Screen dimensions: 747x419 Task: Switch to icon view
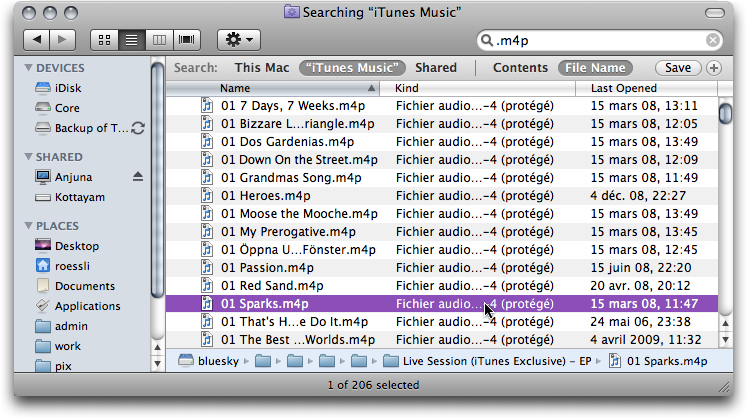(x=104, y=40)
